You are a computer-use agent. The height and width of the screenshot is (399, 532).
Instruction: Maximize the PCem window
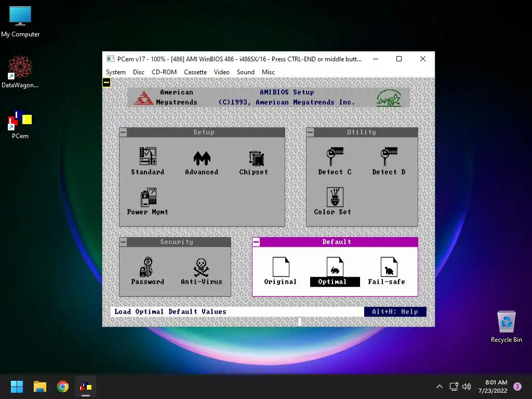point(399,59)
